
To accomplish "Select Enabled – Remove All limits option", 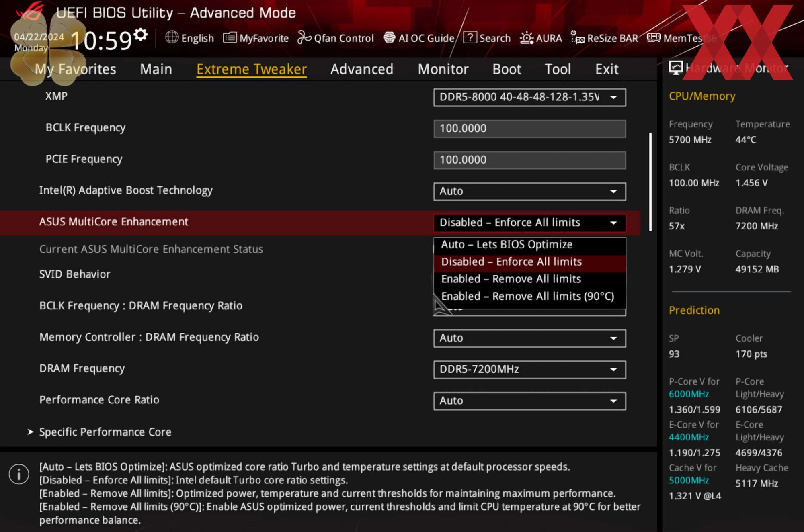I will pos(509,278).
